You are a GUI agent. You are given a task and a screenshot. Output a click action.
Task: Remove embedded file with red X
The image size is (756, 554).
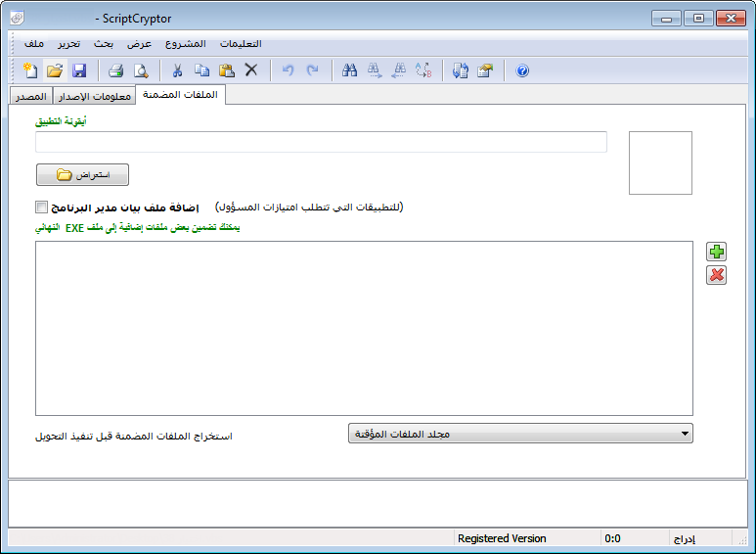click(x=717, y=275)
